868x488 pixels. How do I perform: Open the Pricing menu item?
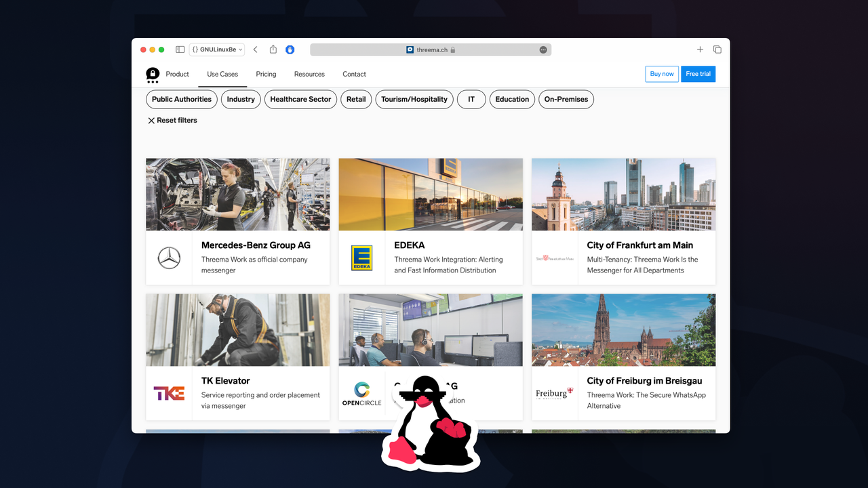coord(266,74)
